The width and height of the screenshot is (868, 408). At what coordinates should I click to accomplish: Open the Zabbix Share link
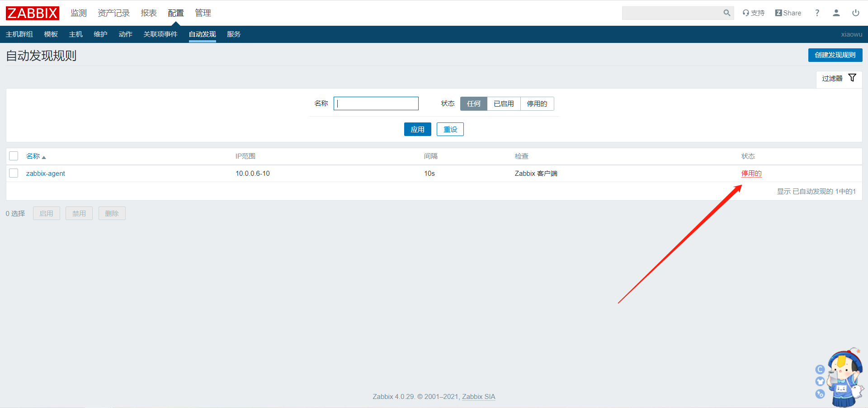pos(788,13)
